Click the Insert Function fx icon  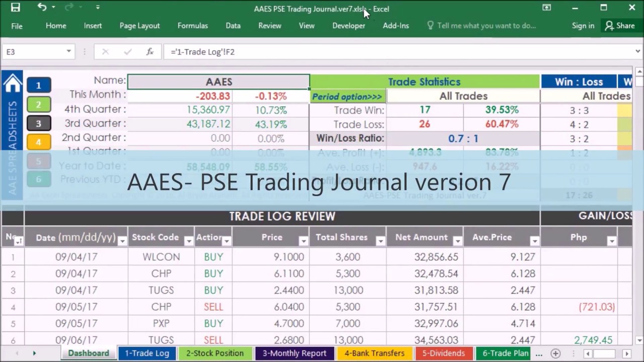click(x=149, y=52)
